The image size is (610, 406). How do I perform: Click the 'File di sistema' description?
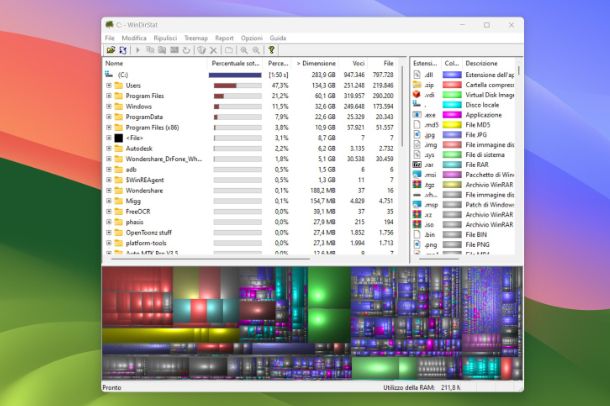point(485,154)
